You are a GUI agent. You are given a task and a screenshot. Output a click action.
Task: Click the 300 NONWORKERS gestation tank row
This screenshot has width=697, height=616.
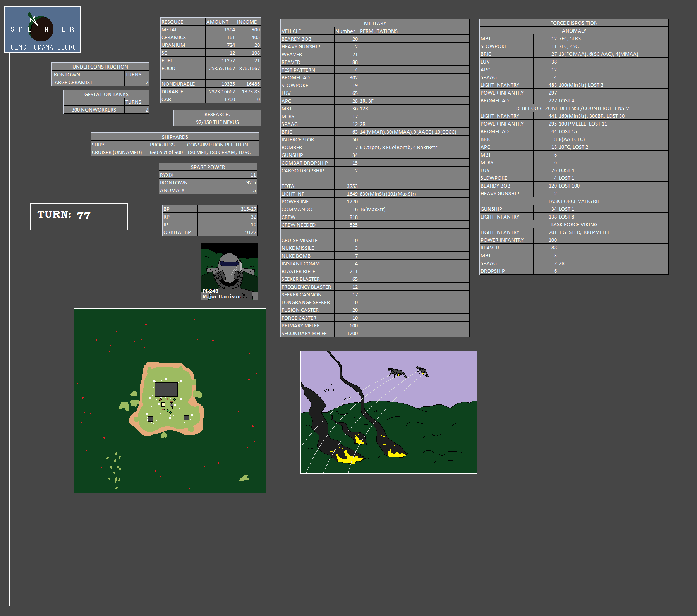coord(94,110)
